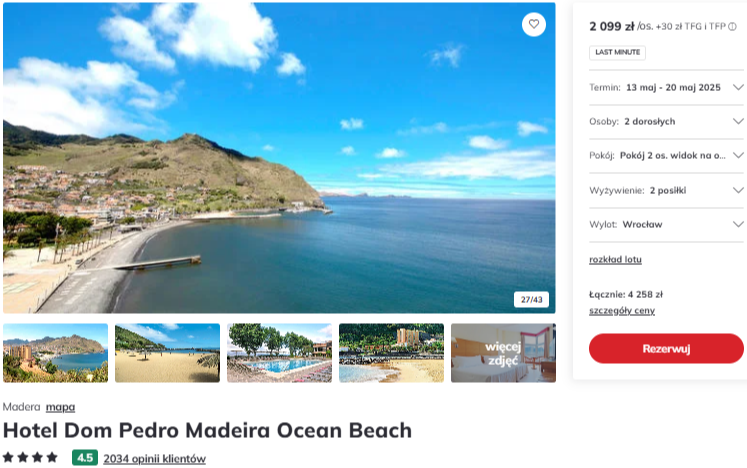Open TFG and TFP info icon
Image resolution: width=747 pixels, height=468 pixels.
(732, 27)
